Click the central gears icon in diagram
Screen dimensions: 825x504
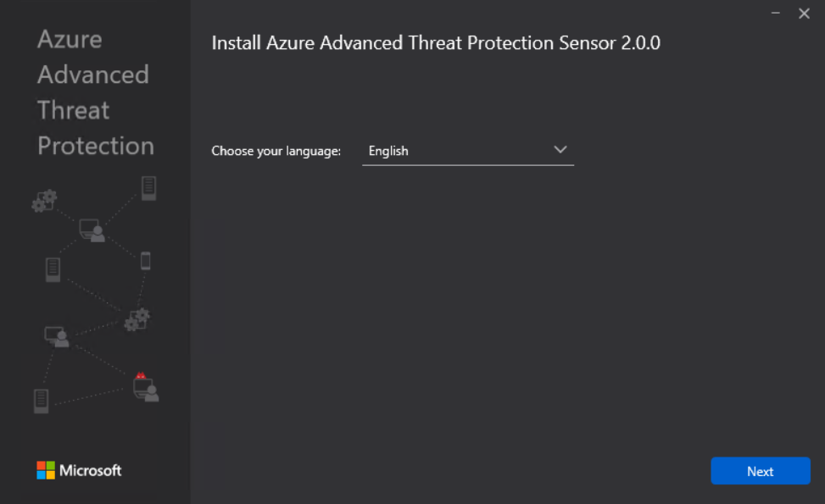tap(137, 320)
